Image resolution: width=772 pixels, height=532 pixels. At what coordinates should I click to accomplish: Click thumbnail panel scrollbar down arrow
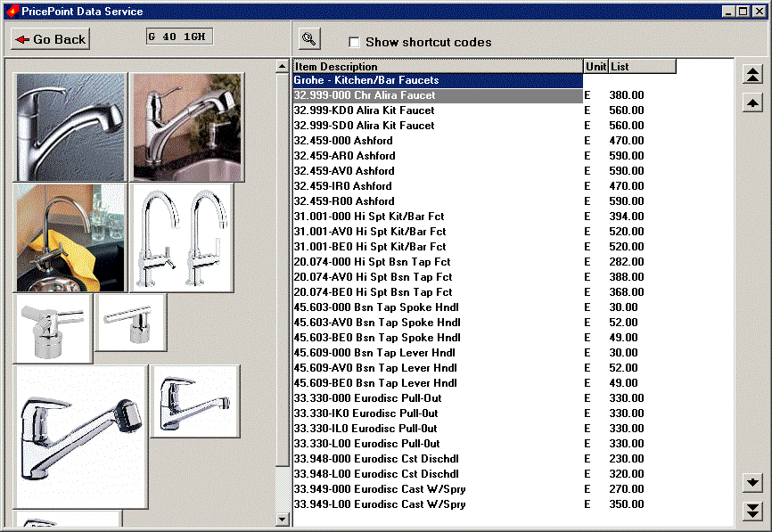(x=282, y=519)
